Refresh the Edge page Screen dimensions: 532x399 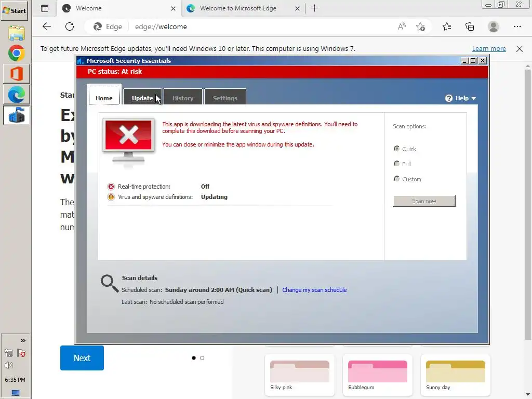click(x=70, y=26)
